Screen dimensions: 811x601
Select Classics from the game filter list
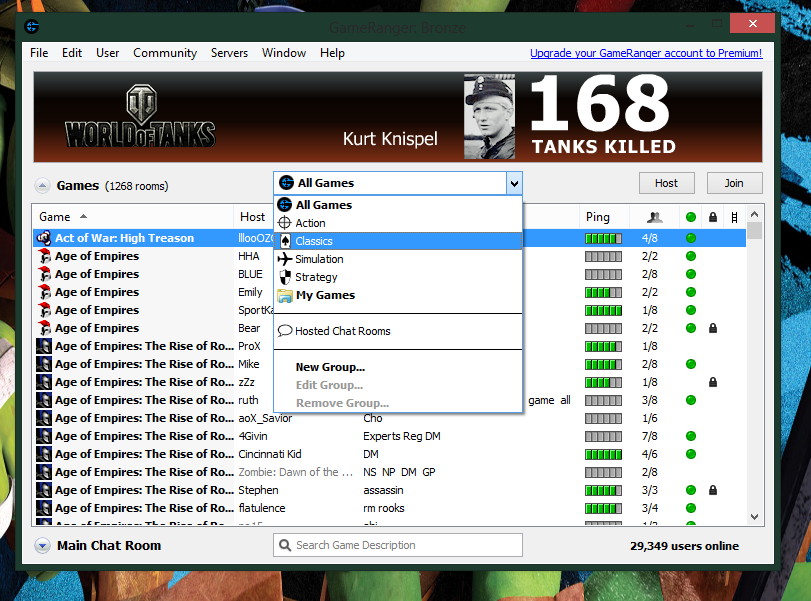(x=314, y=241)
